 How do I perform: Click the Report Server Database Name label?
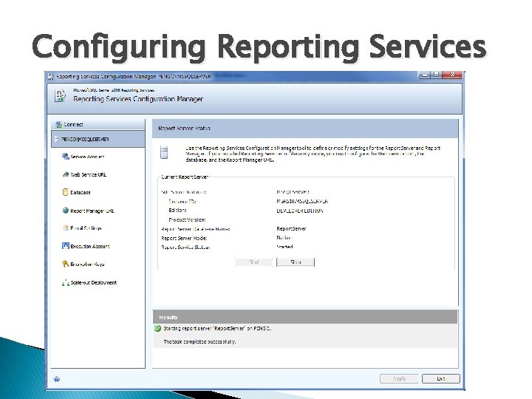195,229
